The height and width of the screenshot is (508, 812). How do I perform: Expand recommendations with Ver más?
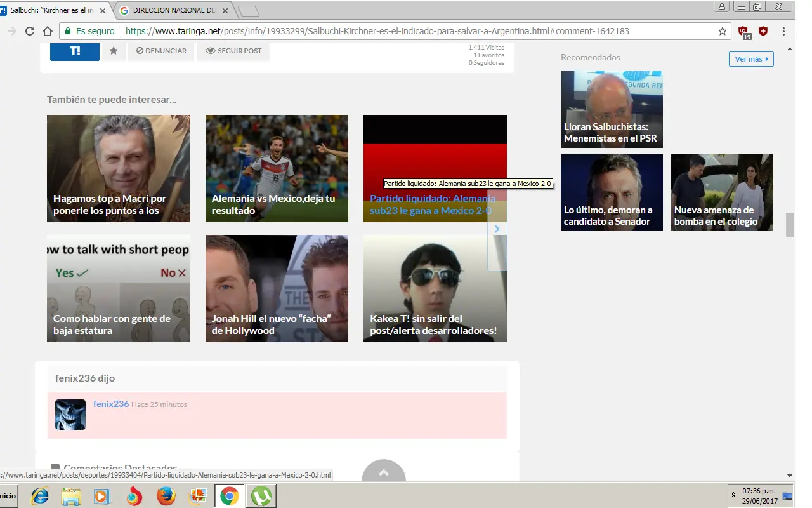click(x=750, y=59)
